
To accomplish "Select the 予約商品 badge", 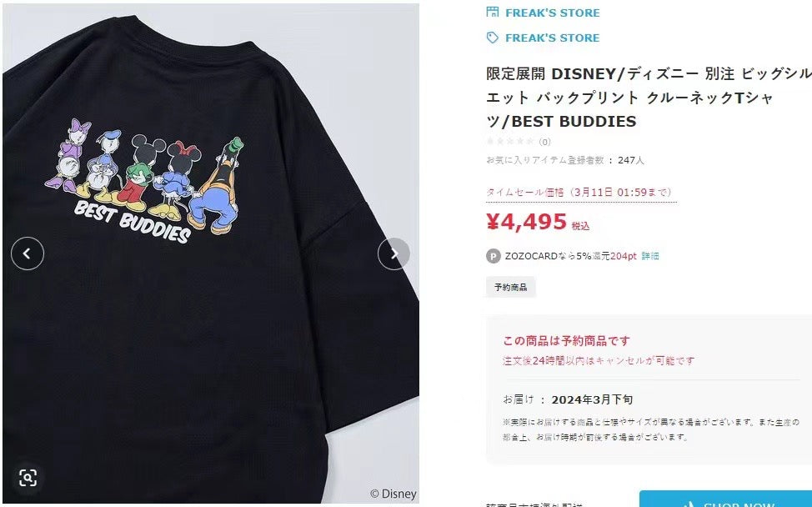I will click(510, 287).
